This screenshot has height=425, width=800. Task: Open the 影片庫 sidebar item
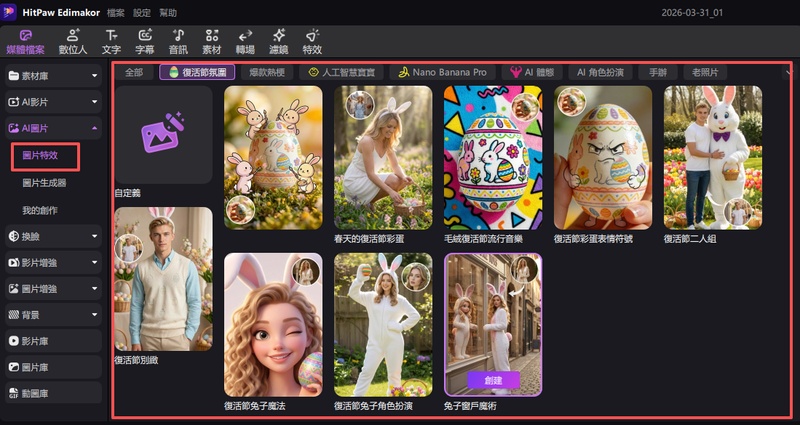(x=53, y=341)
